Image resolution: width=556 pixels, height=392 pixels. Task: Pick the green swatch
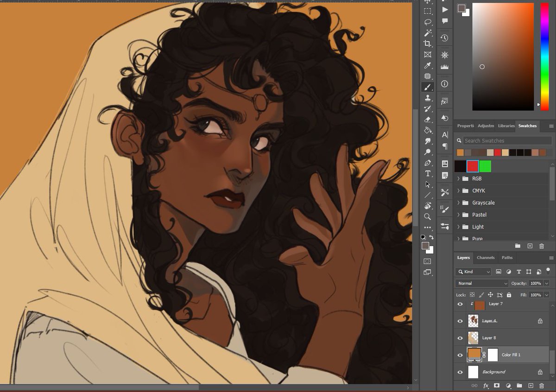point(485,166)
